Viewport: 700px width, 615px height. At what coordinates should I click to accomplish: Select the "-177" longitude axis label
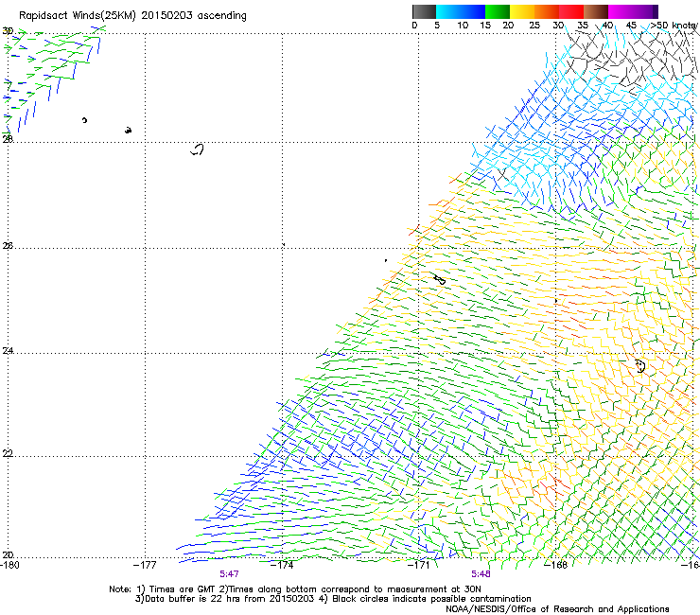coord(145,565)
